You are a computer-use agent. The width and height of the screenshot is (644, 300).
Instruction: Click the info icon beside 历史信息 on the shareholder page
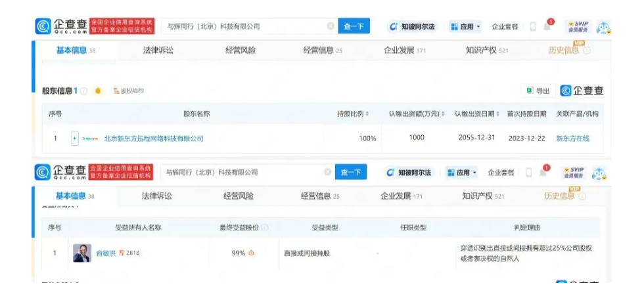click(x=586, y=51)
